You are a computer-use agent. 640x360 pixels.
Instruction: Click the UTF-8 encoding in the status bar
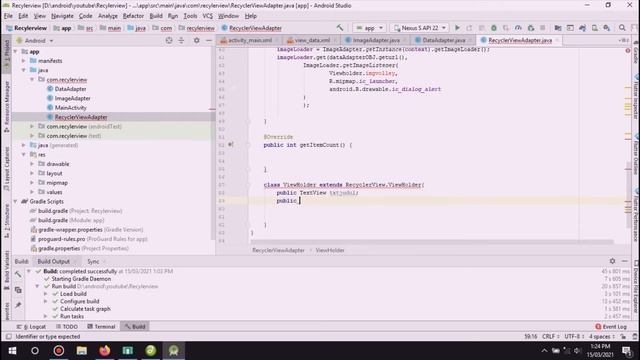[574, 337]
